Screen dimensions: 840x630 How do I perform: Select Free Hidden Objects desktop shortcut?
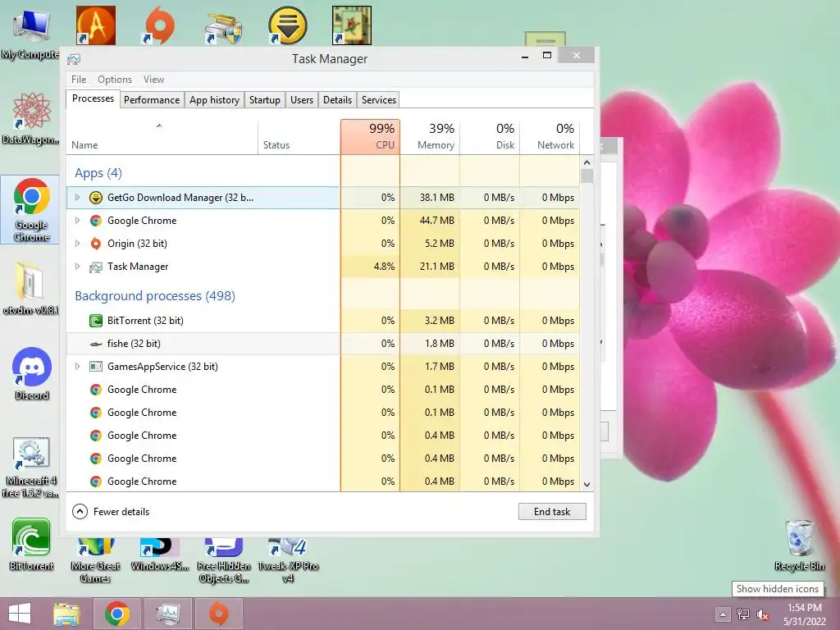pyautogui.click(x=224, y=559)
